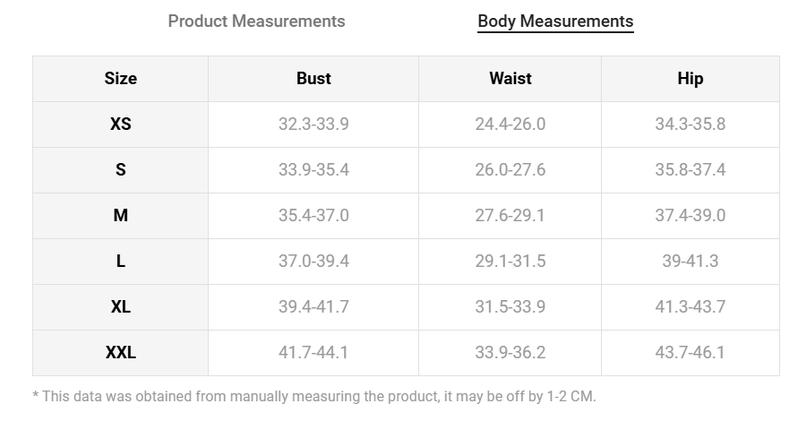The image size is (798, 421).
Task: Select the XL size row label
Action: coord(121,307)
